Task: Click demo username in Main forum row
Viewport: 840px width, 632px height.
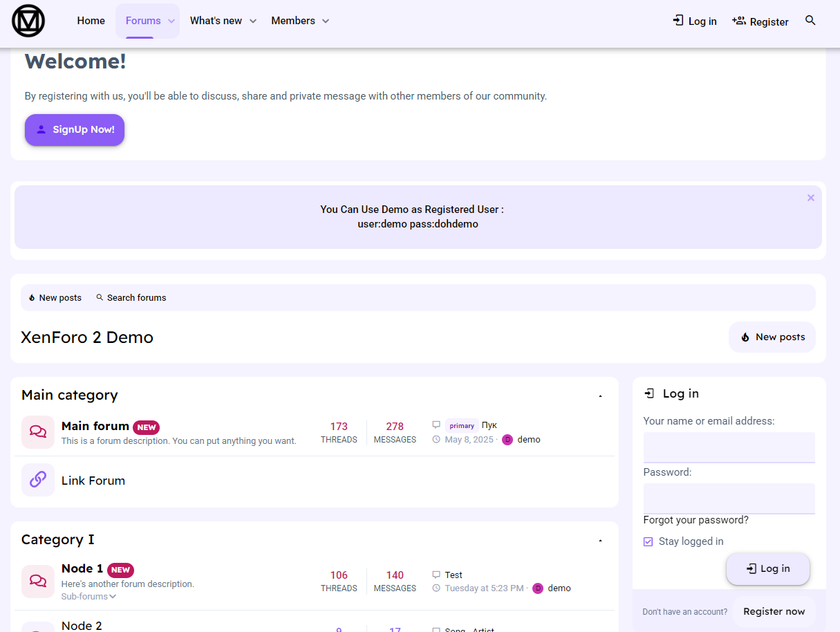Action: (529, 440)
